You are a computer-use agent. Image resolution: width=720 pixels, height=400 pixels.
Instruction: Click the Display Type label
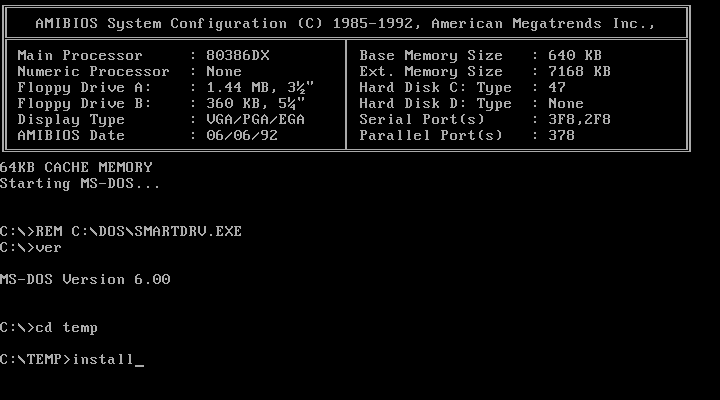tap(71, 119)
